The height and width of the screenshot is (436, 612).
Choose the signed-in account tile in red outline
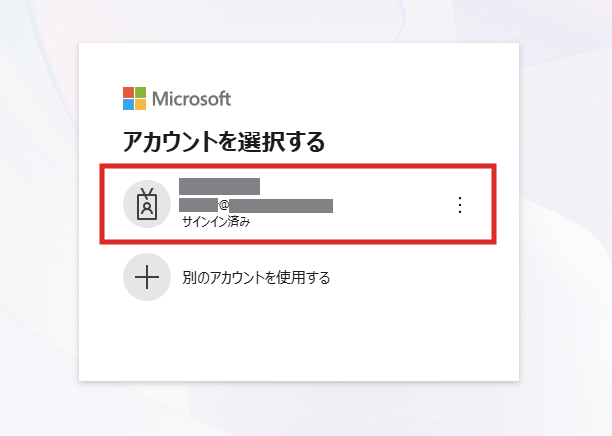[x=298, y=204]
